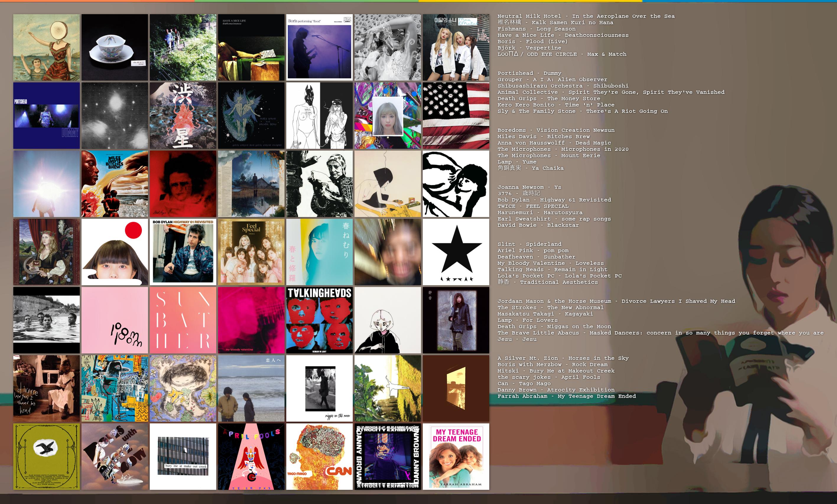This screenshot has height=504, width=837.
Task: Open the Fishmans Long Season forest cover
Action: [x=183, y=47]
